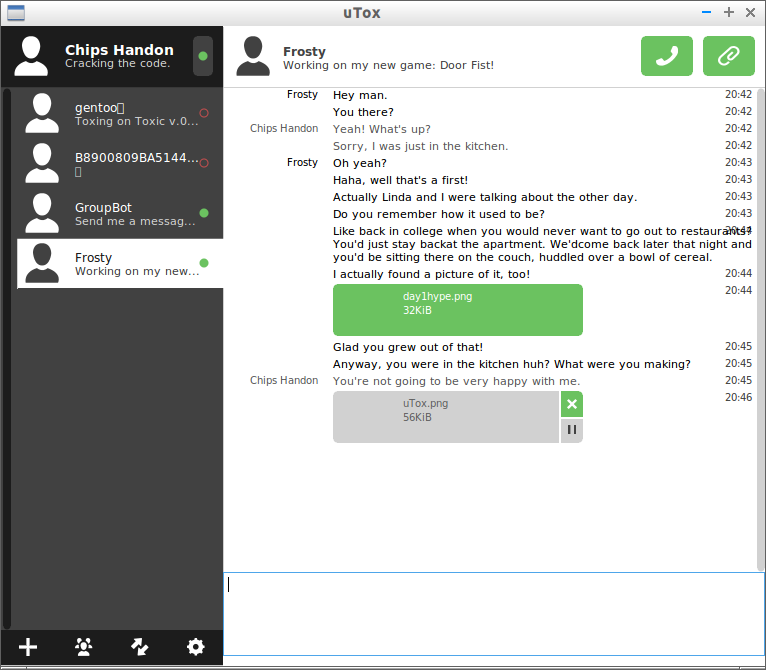The image size is (766, 670).
Task: Click the message 'Yeah! What's up?'
Action: point(382,129)
